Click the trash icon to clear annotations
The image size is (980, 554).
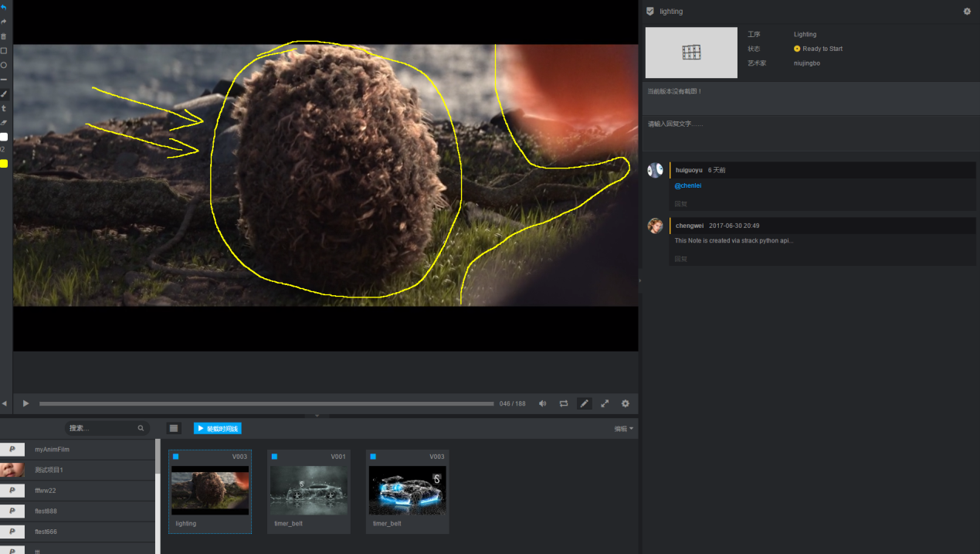[x=3, y=36]
